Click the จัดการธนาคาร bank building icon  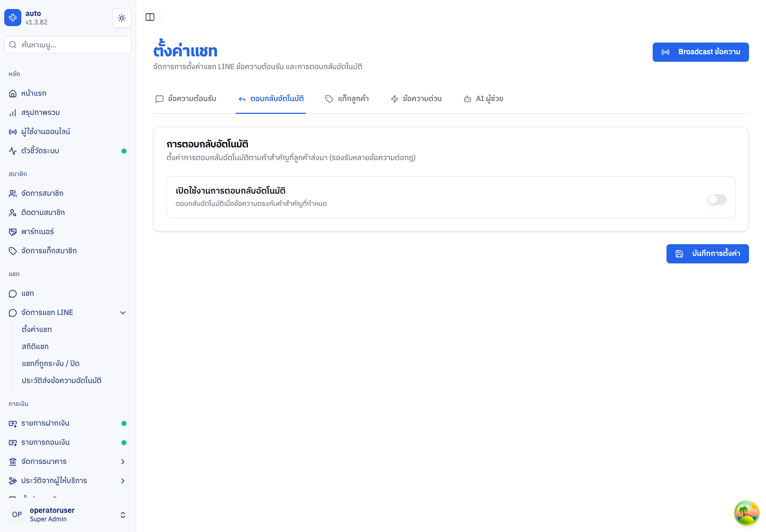tap(13, 462)
